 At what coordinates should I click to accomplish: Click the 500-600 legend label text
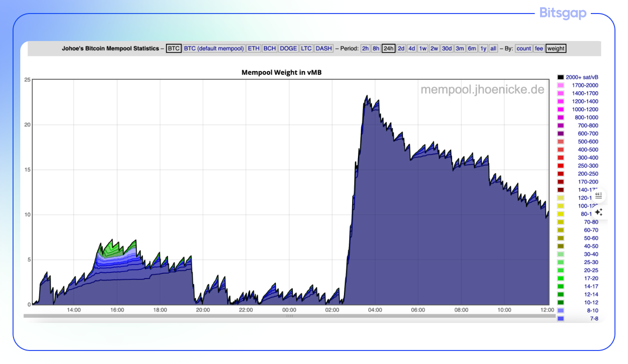click(x=588, y=141)
